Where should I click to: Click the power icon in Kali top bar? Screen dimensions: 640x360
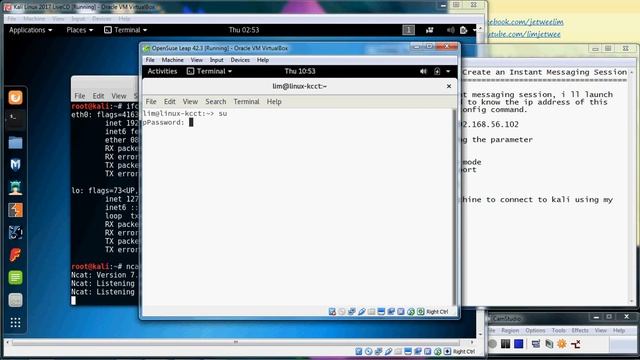pos(463,30)
